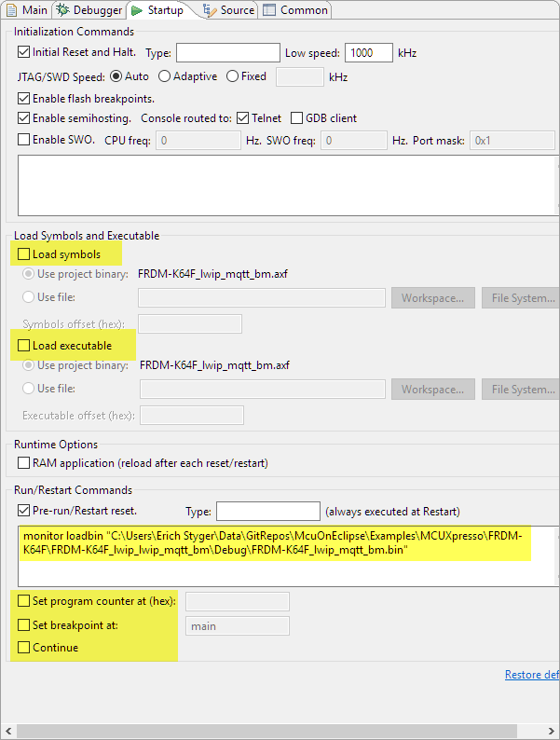Enable the Continue checkbox
Viewport: 560px width, 740px height.
[x=24, y=647]
